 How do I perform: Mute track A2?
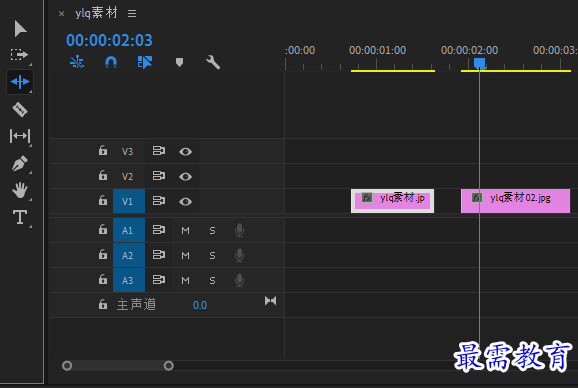point(185,256)
